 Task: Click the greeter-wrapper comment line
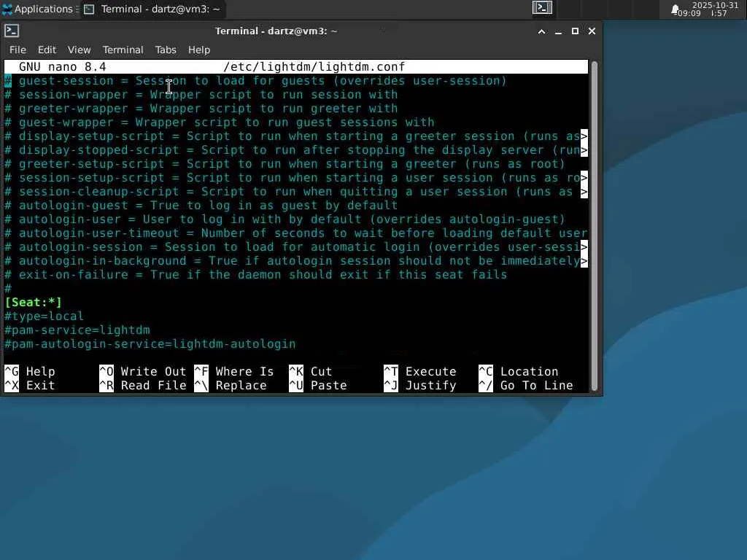[x=201, y=108]
